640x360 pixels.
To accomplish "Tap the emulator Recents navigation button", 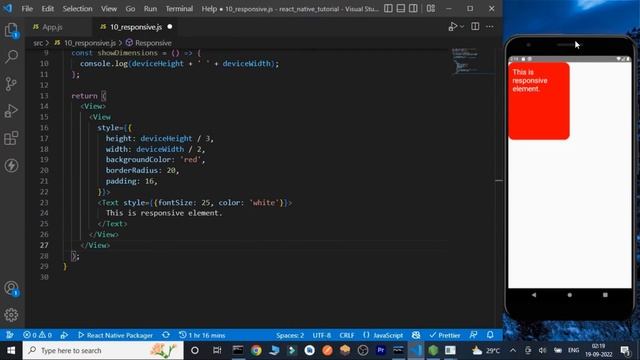I will [x=605, y=295].
